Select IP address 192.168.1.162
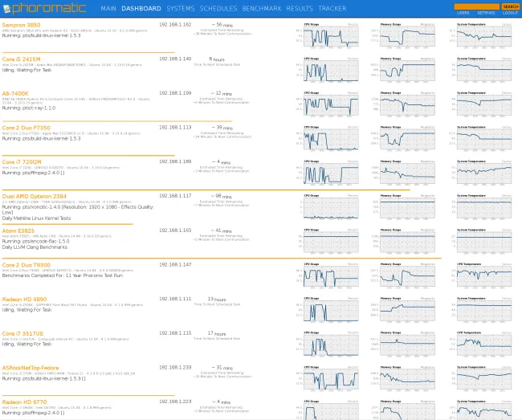 tap(175, 25)
